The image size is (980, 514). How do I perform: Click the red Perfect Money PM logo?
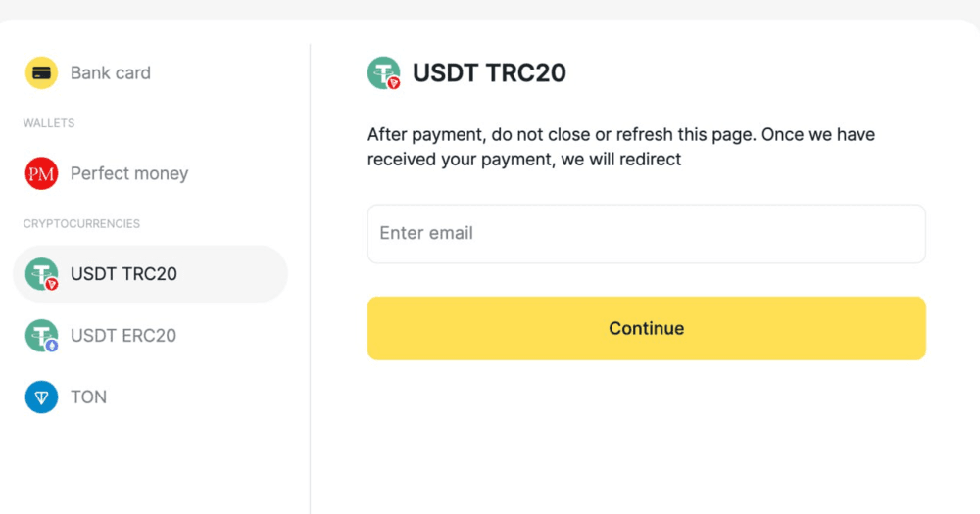(41, 173)
